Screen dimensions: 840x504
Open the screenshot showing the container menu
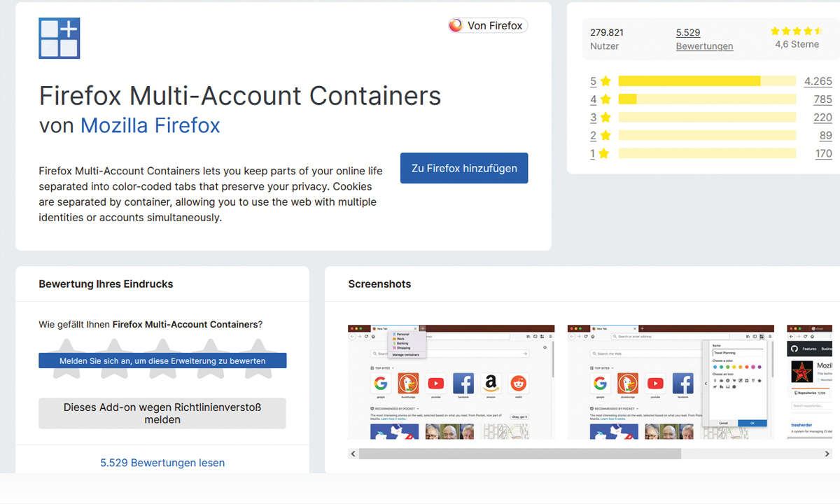pos(451,382)
